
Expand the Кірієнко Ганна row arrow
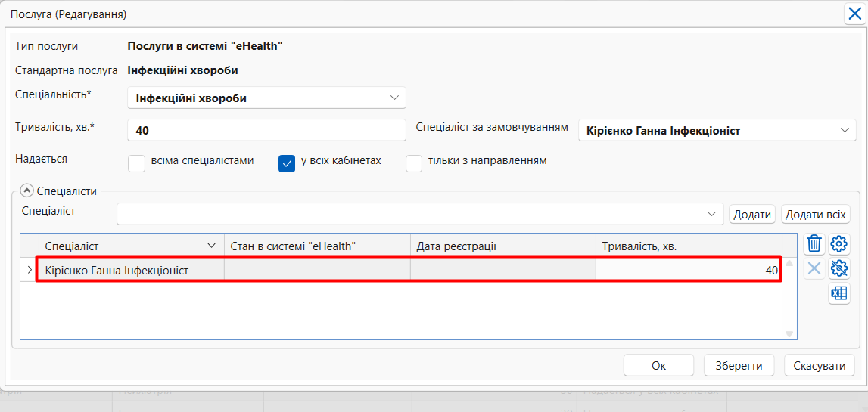click(29, 271)
